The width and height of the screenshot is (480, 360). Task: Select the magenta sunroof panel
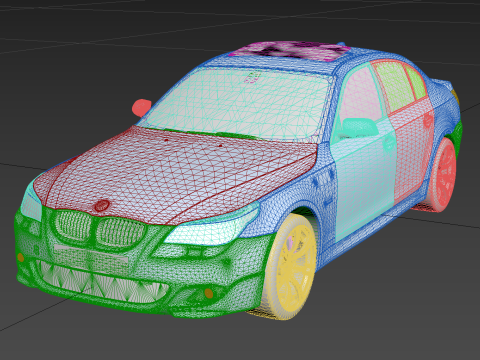tap(289, 51)
